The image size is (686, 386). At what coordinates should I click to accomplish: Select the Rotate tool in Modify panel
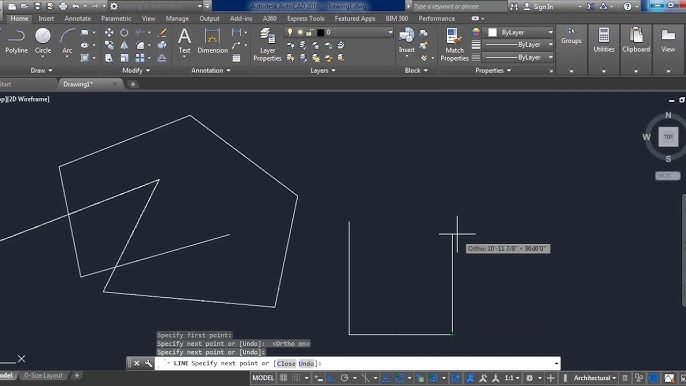[124, 32]
